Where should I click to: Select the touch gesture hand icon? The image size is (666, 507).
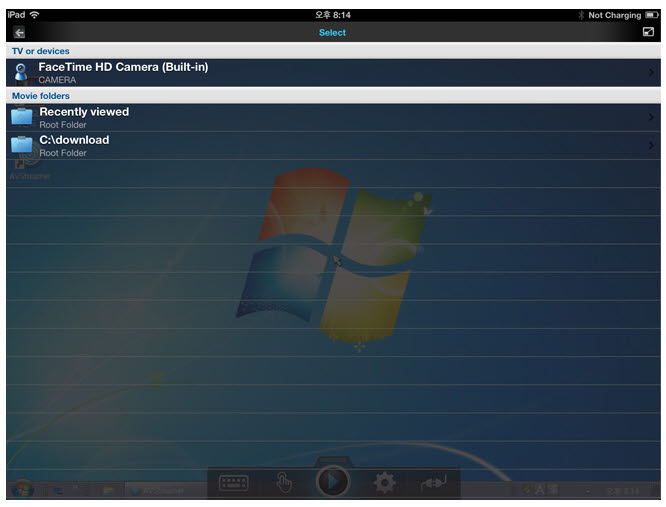(284, 482)
